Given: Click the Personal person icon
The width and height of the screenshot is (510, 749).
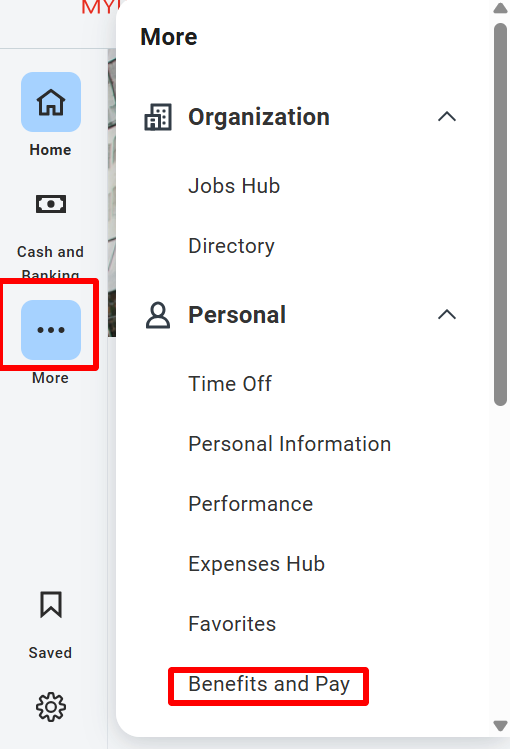Looking at the screenshot, I should (158, 315).
